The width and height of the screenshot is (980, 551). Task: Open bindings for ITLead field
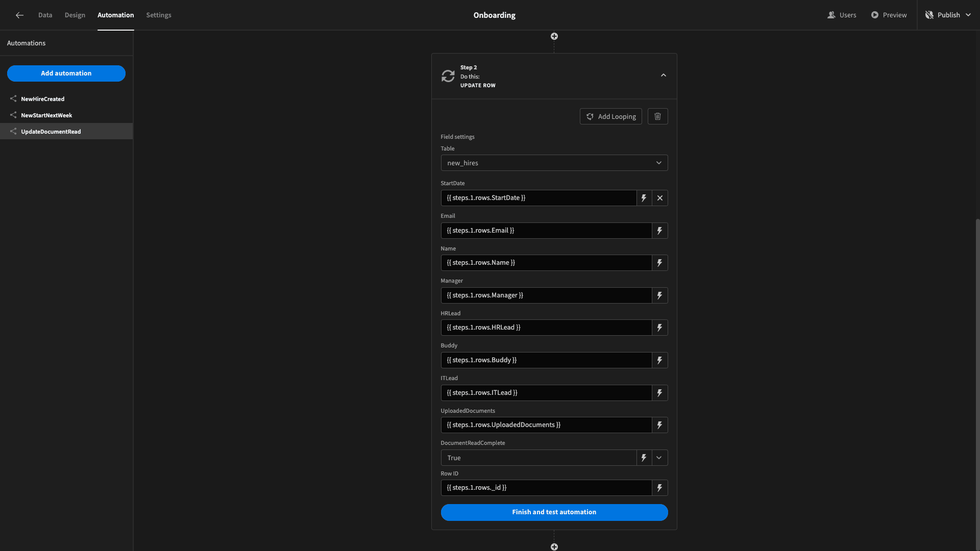[x=660, y=393]
